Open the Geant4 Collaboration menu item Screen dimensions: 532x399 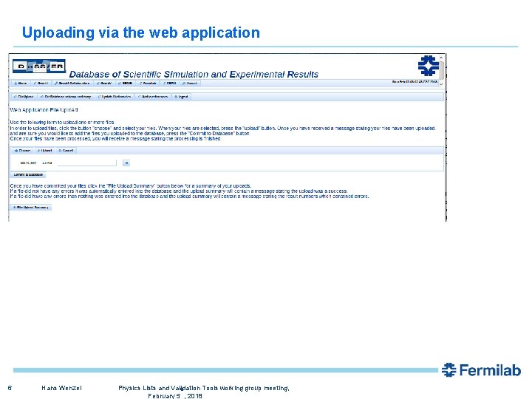tap(72, 83)
